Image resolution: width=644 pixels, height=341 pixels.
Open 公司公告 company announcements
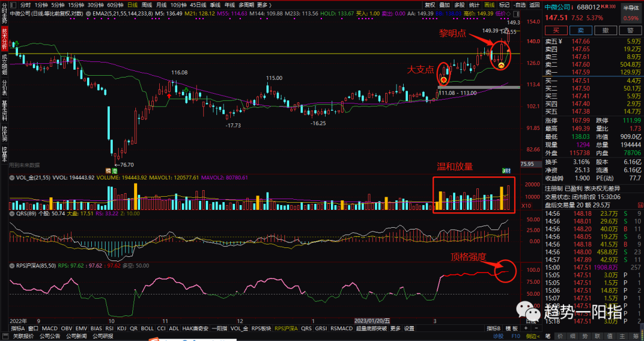pyautogui.click(x=49, y=336)
